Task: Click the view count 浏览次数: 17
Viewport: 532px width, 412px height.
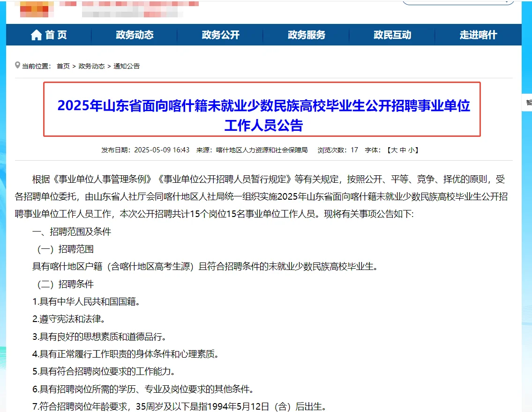Action: pos(337,150)
